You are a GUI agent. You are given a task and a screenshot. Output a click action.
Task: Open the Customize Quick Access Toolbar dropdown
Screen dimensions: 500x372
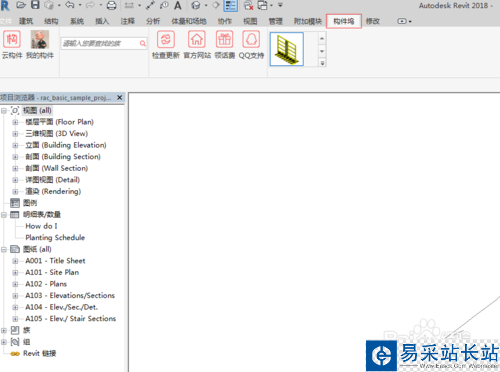(280, 5)
